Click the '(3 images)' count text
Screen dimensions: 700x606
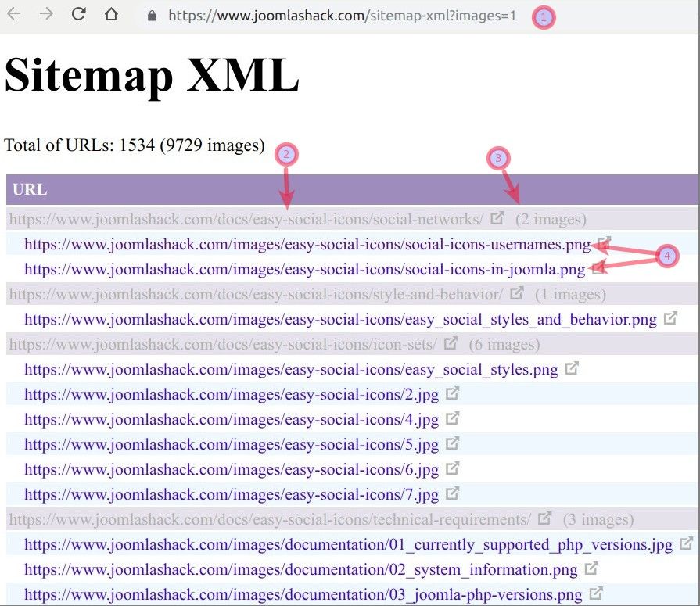point(598,519)
